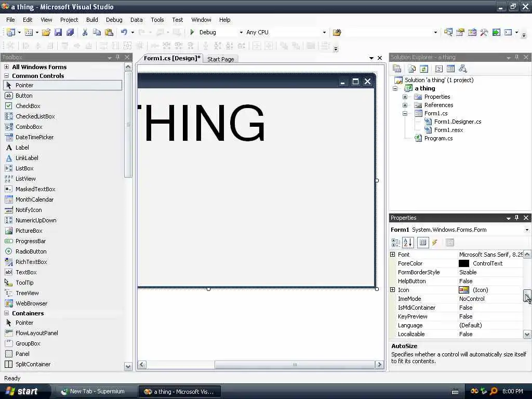Open Form1.Designer.cs in Solution Explorer

tap(458, 122)
